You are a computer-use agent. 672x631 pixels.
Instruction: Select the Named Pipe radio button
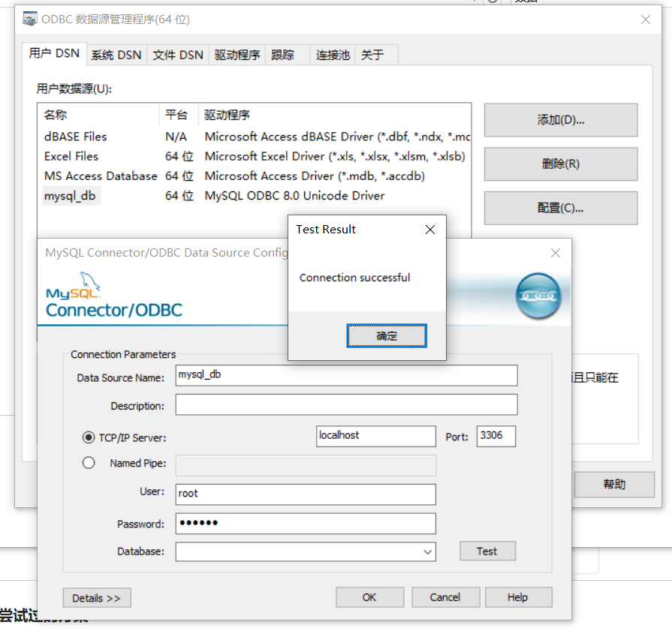coord(89,463)
